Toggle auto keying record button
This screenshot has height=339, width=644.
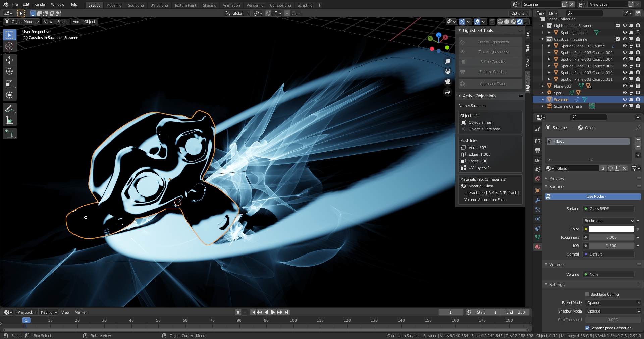tap(238, 312)
